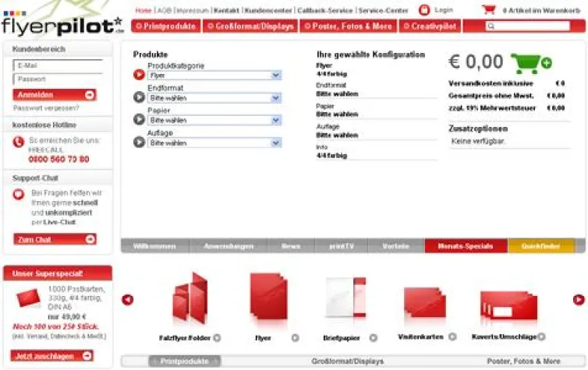Select Großformat/Displays in bottom carousel bar
The image size is (588, 370).
(348, 361)
